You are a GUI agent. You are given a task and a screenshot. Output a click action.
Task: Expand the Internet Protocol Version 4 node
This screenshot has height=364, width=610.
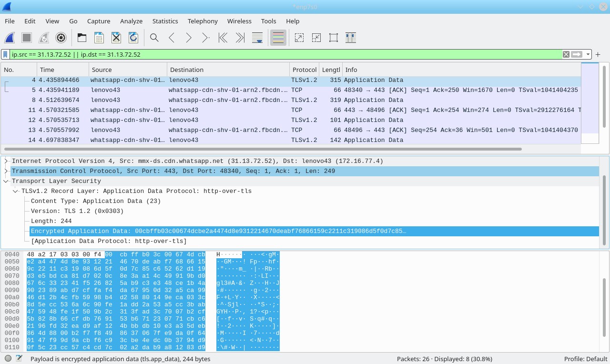pos(6,161)
